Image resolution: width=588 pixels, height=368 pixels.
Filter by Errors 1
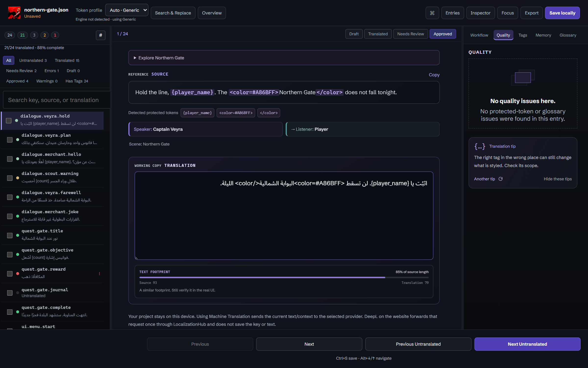(x=52, y=71)
